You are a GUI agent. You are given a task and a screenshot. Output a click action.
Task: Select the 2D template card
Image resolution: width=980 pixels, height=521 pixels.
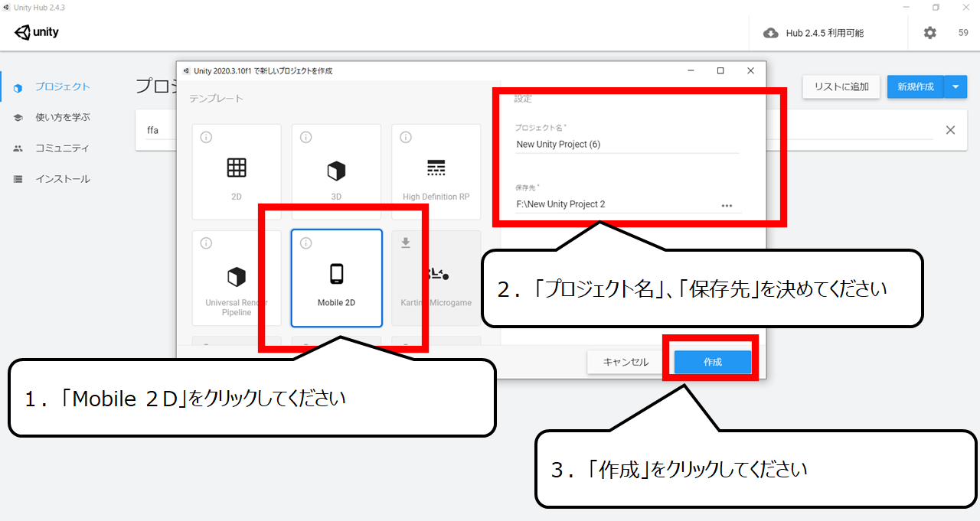pyautogui.click(x=237, y=172)
